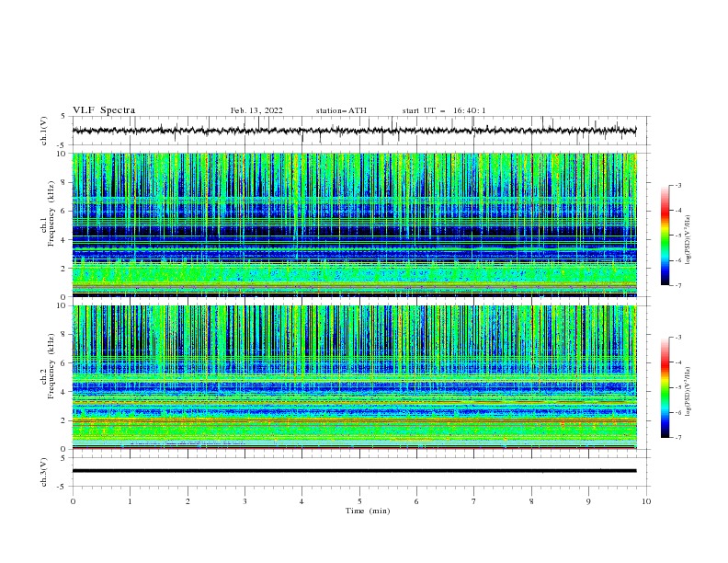Click the "4" minute tick on time axis
The height and width of the screenshot is (563, 728).
tap(301, 501)
